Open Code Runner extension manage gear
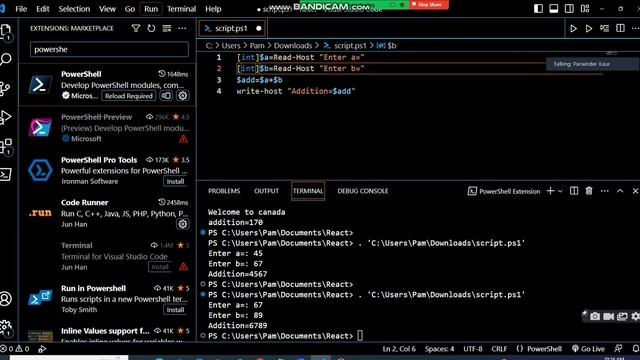This screenshot has height=360, width=640. click(182, 224)
